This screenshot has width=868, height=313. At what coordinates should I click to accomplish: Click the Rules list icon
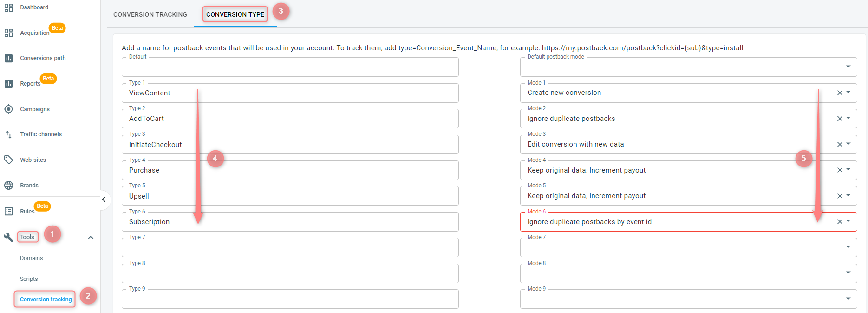(8, 212)
